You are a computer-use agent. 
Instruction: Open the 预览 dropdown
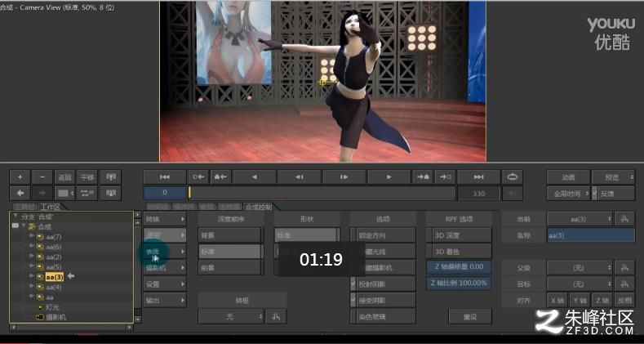click(x=614, y=177)
